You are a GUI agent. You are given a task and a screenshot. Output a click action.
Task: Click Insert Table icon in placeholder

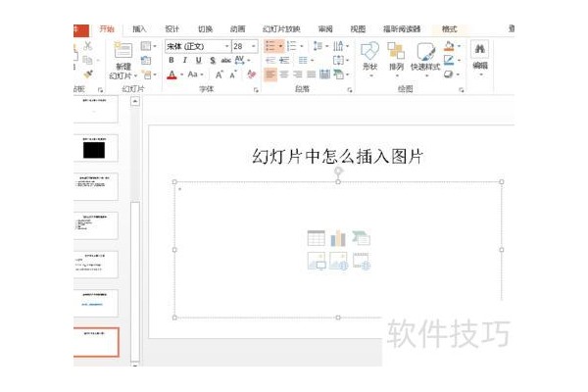pyautogui.click(x=317, y=238)
